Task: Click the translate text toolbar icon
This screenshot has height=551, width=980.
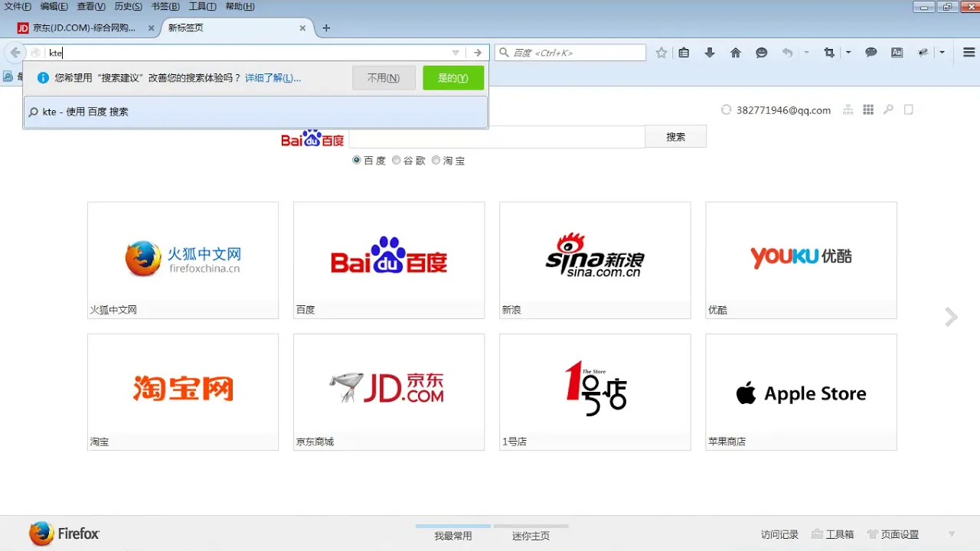Action: (897, 53)
